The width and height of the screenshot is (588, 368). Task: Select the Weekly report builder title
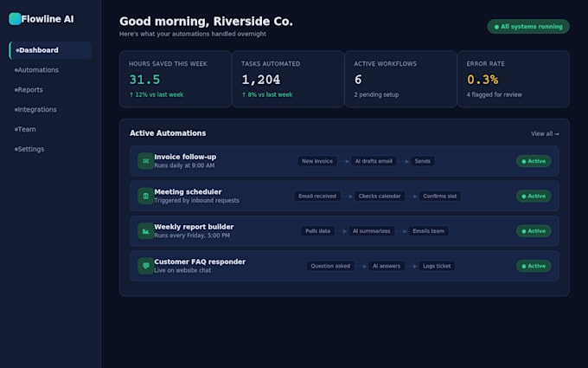[194, 227]
